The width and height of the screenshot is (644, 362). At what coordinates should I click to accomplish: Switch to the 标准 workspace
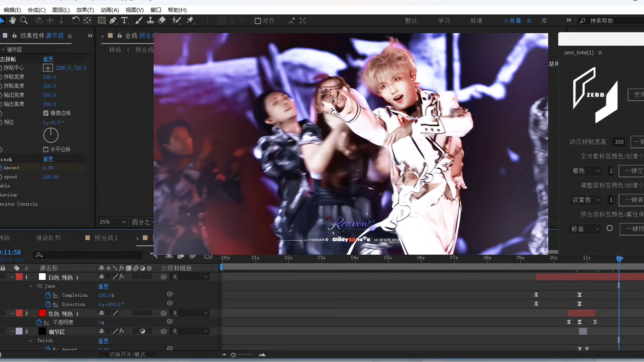click(476, 21)
